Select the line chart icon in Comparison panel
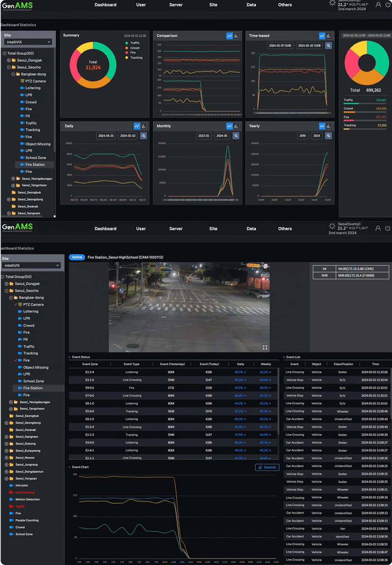The image size is (392, 565). [x=230, y=36]
